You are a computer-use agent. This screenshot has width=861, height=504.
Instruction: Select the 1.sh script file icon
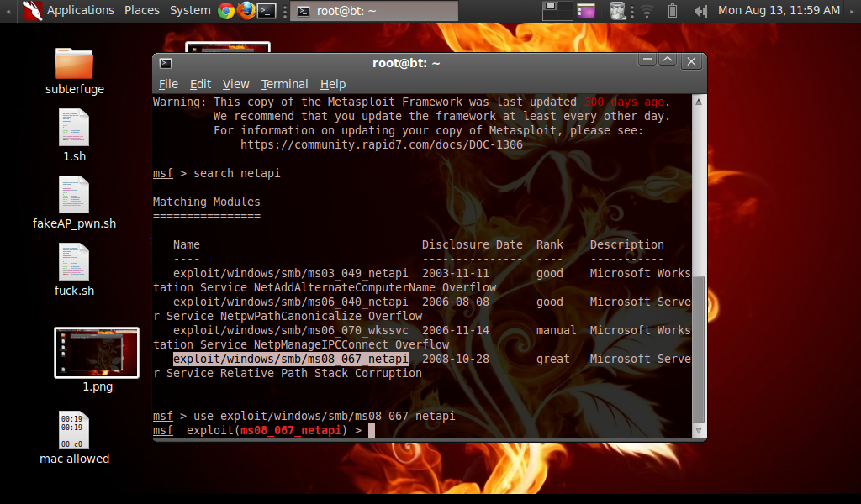(74, 127)
